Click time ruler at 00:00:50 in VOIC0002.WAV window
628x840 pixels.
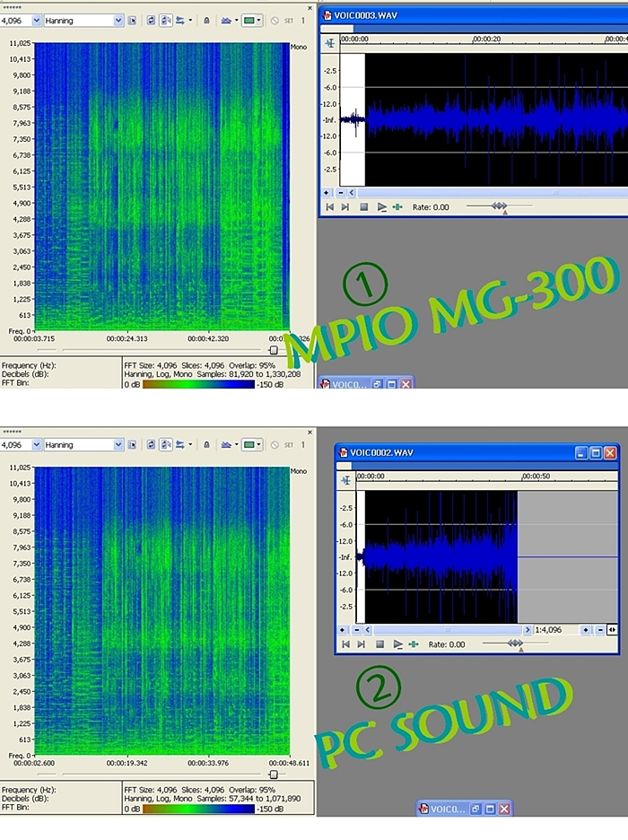pyautogui.click(x=536, y=477)
